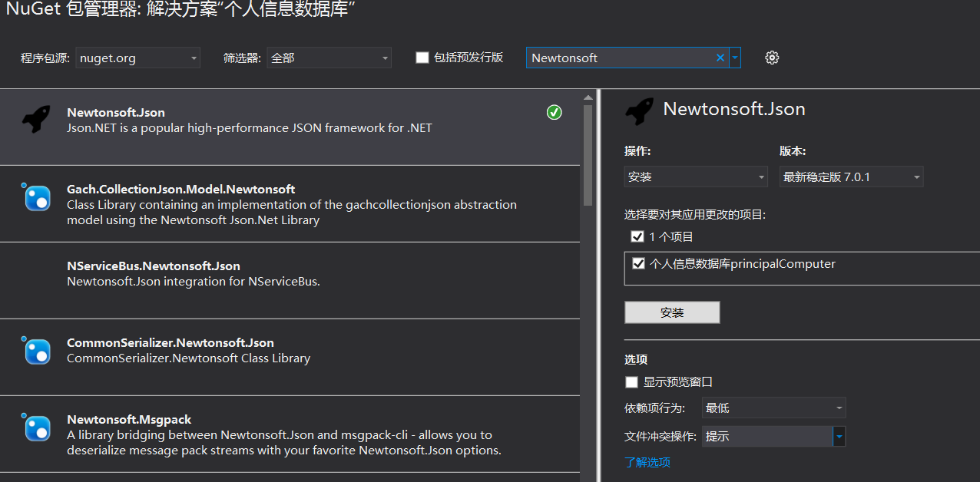Click Gach.CollectionJson.Model.Newtonsoft package icon

[35, 196]
